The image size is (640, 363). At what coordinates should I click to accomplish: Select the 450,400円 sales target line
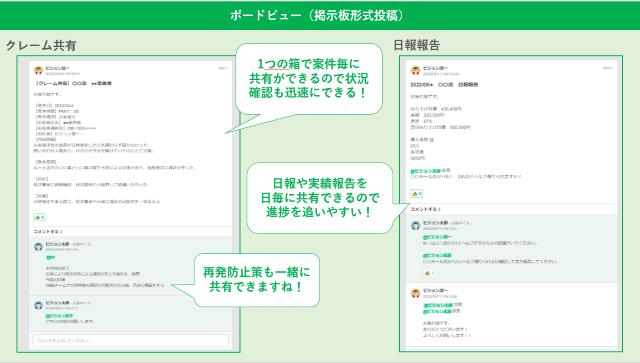pyautogui.click(x=436, y=109)
